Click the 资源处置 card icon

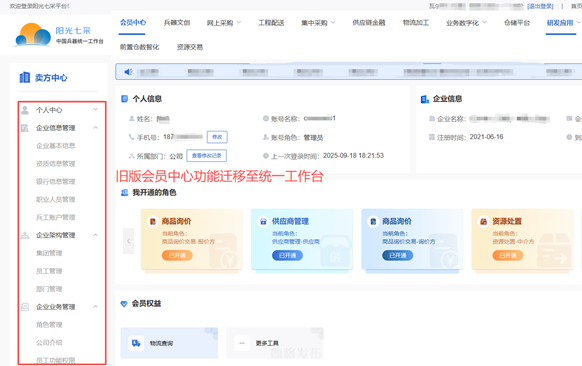483,222
